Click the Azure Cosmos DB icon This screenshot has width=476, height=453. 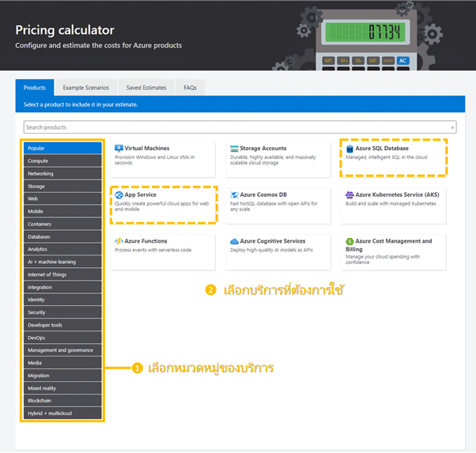click(234, 195)
